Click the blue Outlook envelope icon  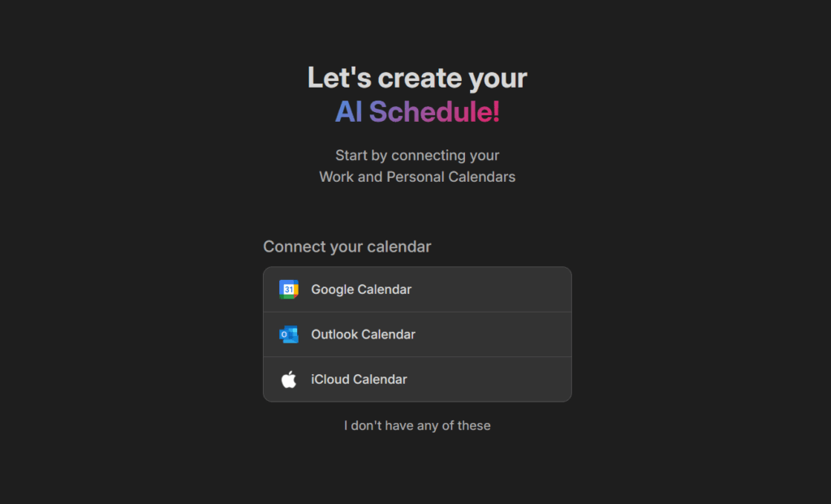click(x=289, y=334)
